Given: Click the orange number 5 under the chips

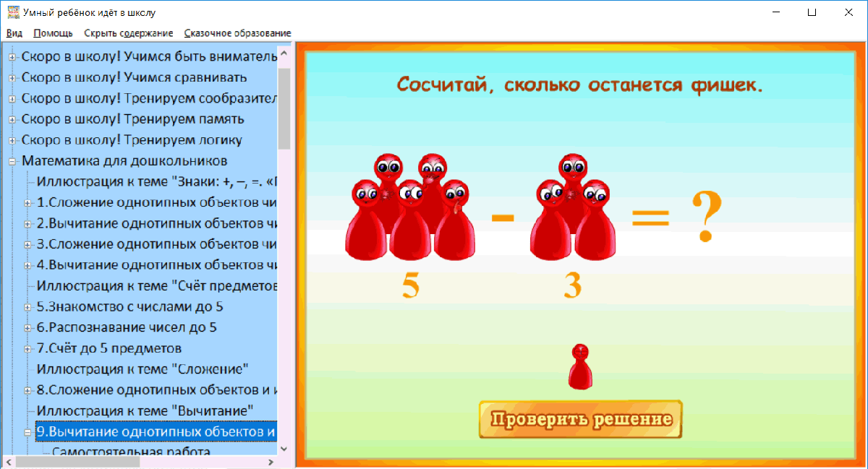Looking at the screenshot, I should pyautogui.click(x=409, y=286).
